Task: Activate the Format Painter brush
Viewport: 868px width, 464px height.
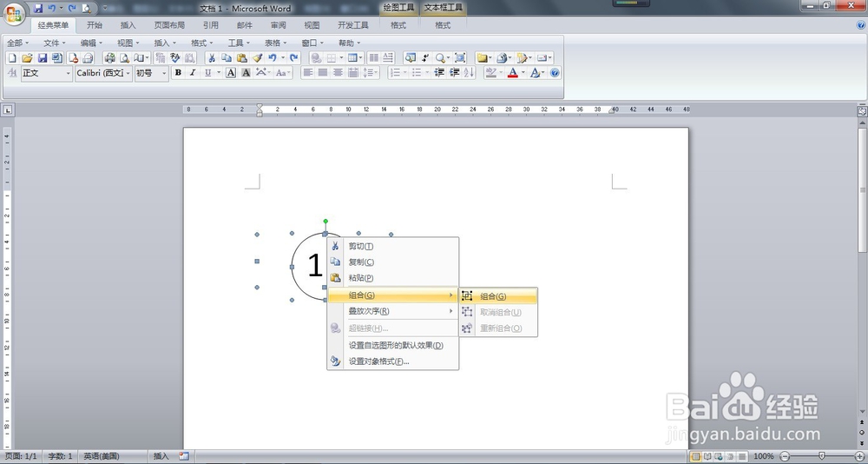Action: [x=258, y=57]
